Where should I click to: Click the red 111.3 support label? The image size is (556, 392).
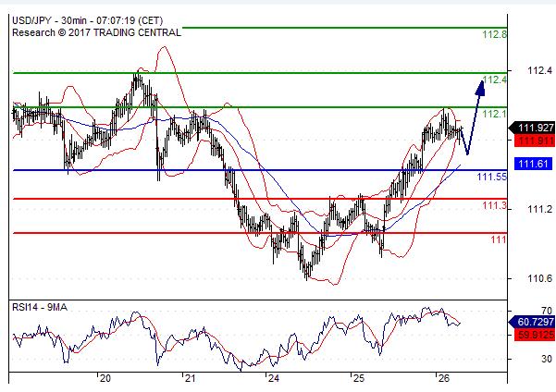[494, 205]
